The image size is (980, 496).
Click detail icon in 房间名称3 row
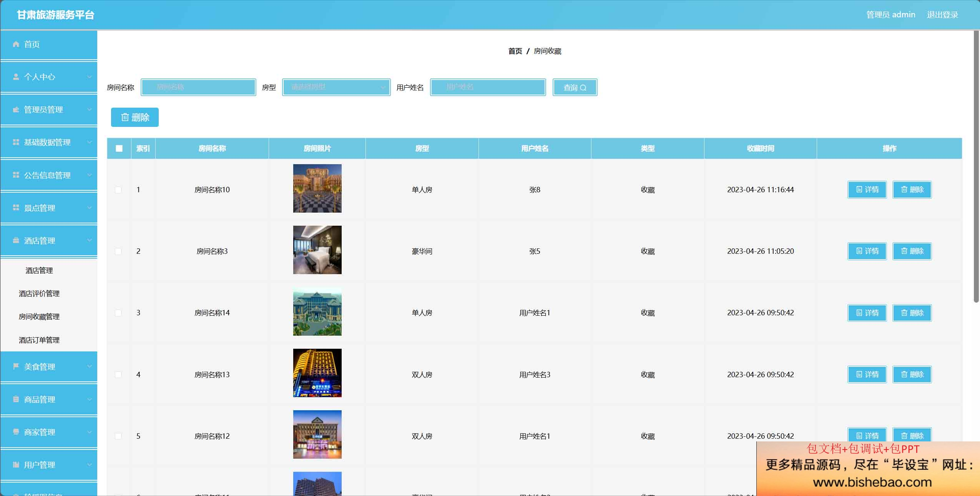(859, 251)
